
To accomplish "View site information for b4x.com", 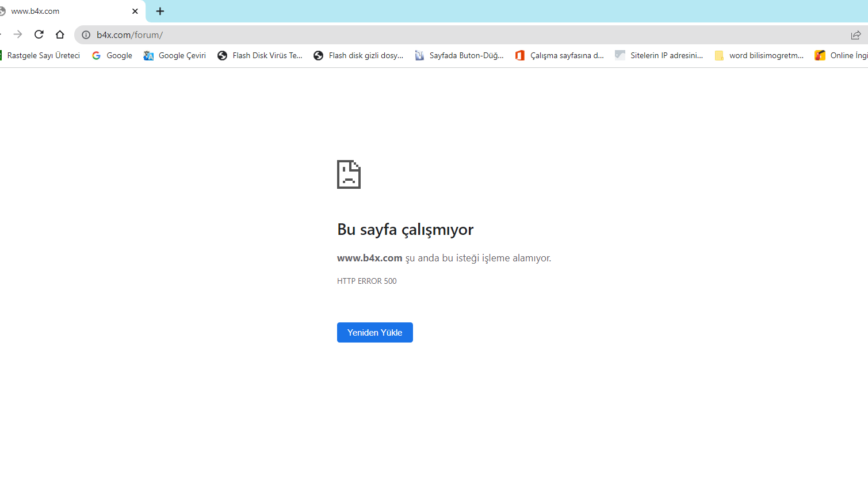I will pyautogui.click(x=86, y=35).
